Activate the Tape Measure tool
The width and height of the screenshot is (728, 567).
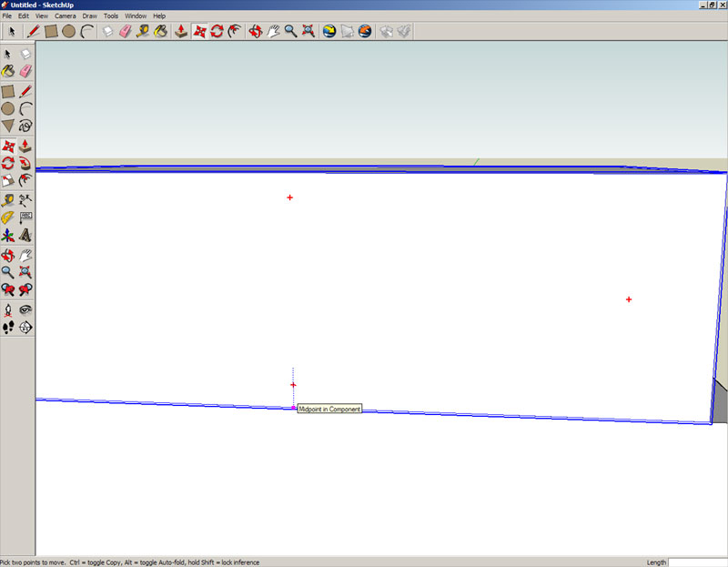(142, 30)
